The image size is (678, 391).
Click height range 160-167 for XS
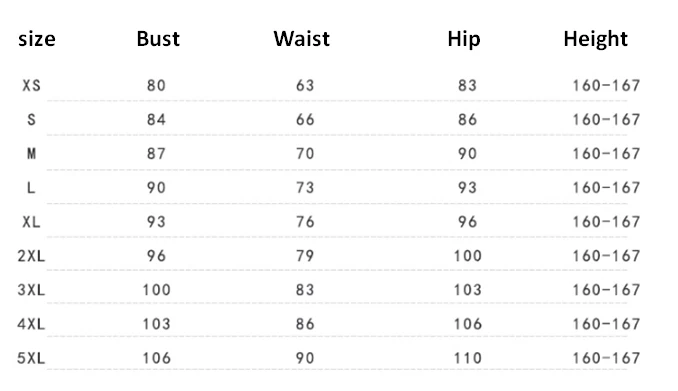point(606,86)
